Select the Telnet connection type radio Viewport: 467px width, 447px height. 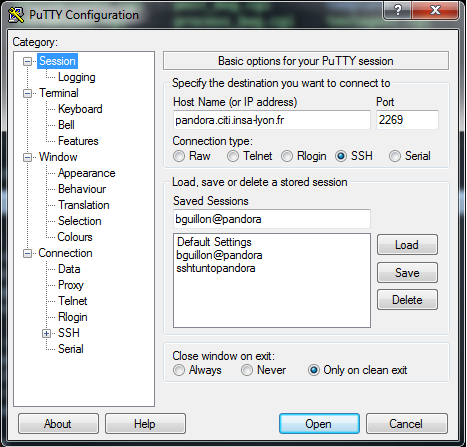click(233, 156)
